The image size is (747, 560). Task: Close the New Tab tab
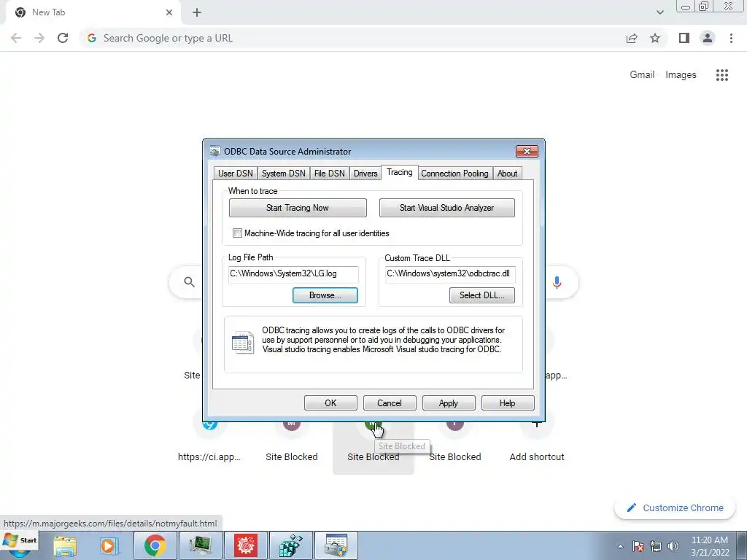pos(169,12)
